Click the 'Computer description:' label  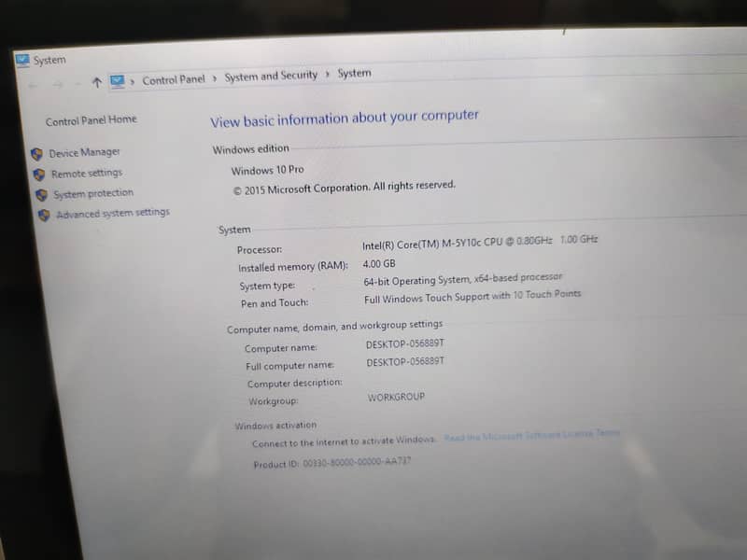click(x=294, y=384)
